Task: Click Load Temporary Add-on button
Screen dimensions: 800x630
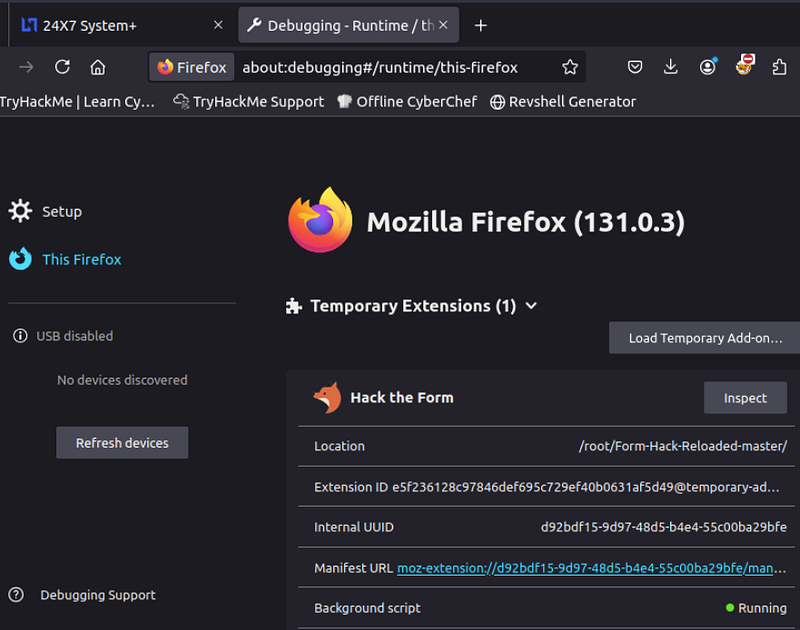Action: click(705, 338)
